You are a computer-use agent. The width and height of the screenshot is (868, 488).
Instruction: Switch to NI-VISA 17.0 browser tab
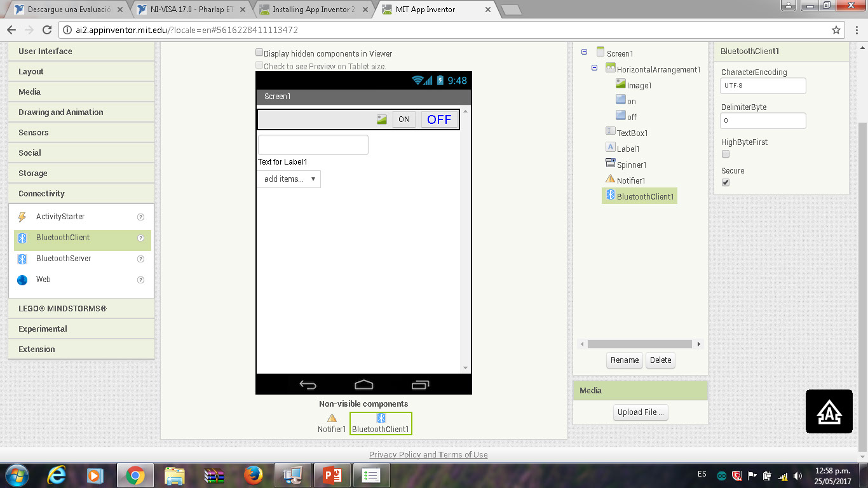pyautogui.click(x=192, y=10)
